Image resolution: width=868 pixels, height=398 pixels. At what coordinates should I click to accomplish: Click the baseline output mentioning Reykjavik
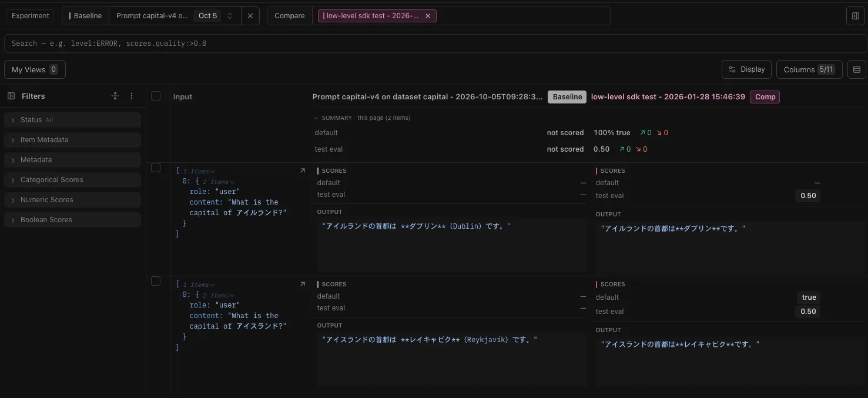[x=430, y=340]
